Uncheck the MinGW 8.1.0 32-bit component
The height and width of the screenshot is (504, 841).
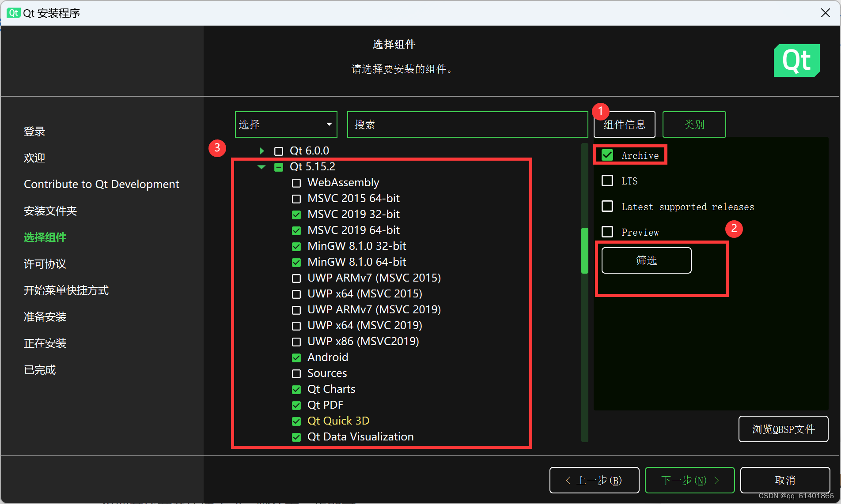click(x=296, y=247)
